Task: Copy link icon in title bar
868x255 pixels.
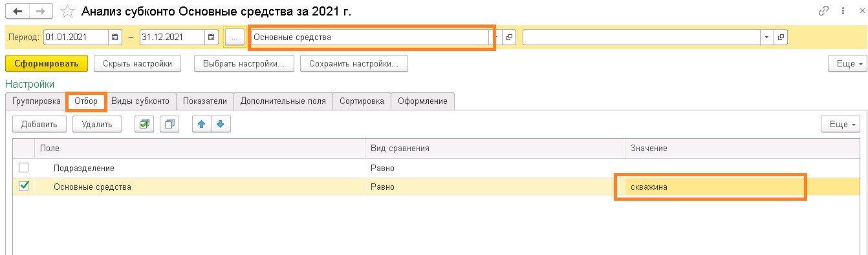Action: [x=824, y=11]
